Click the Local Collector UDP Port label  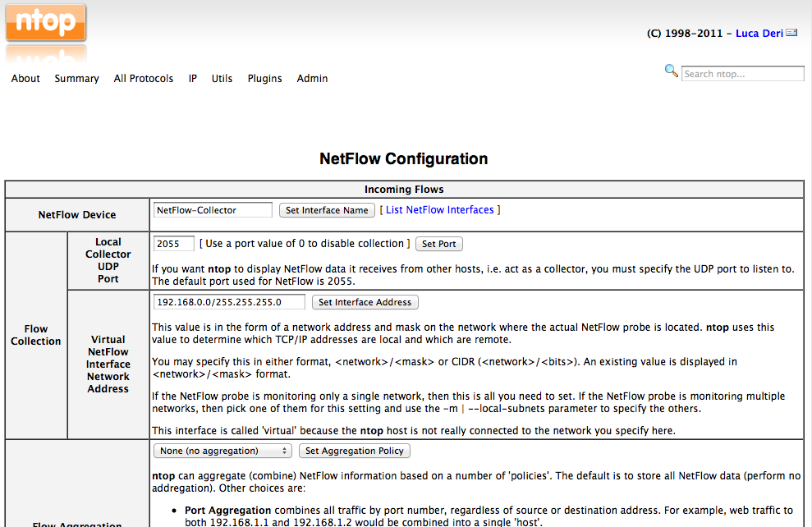coord(108,260)
